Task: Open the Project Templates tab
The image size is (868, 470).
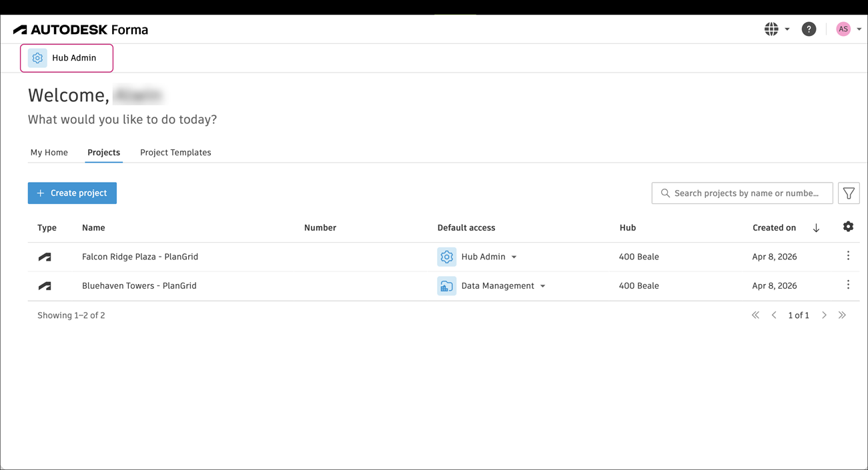Action: (175, 153)
